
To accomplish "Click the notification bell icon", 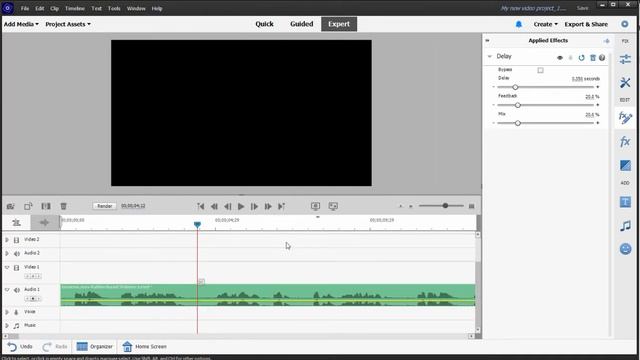I will (x=518, y=24).
